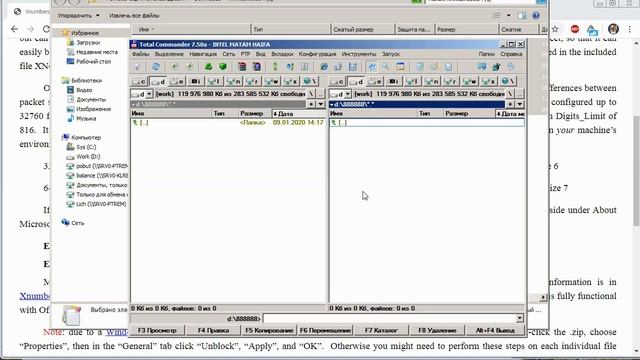Image resolution: width=640 pixels, height=360 pixels.
Task: Open right panel favorites asterisk button
Action: [510, 104]
